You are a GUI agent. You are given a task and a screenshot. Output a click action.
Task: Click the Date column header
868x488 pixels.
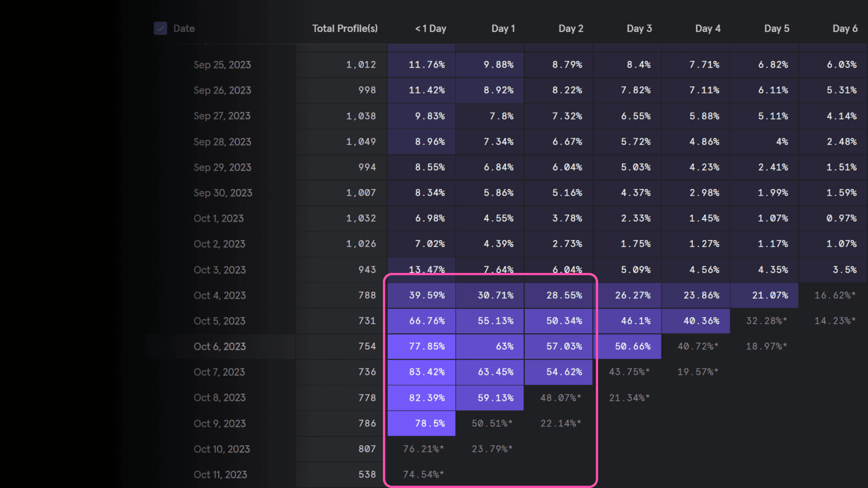click(184, 28)
